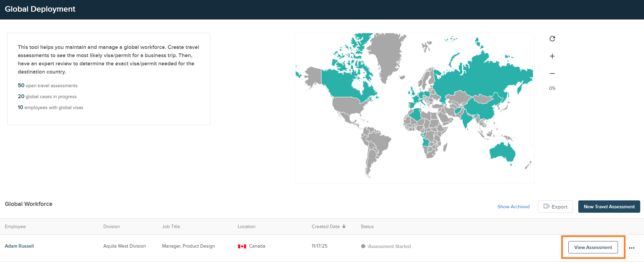Open Adam Russell's employee name

[20, 246]
